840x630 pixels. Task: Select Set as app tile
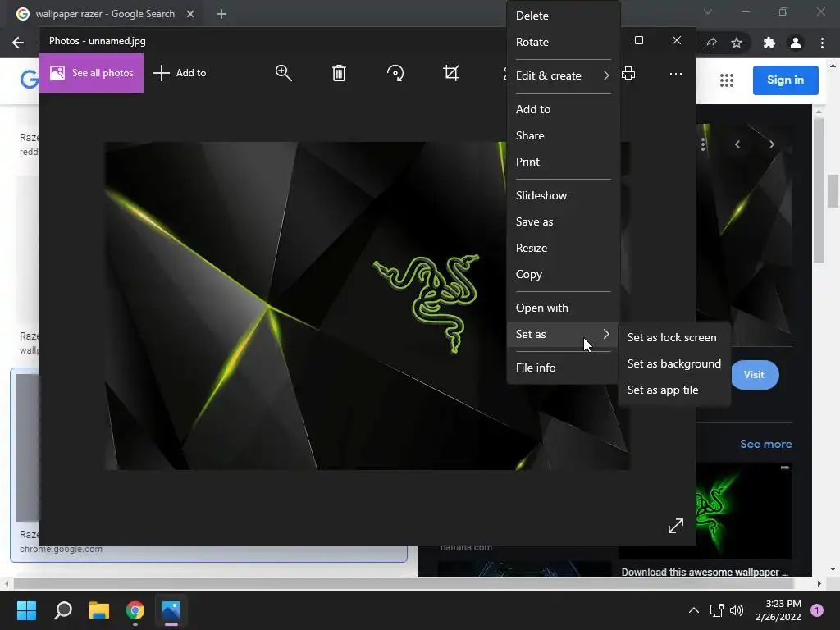[x=674, y=390]
